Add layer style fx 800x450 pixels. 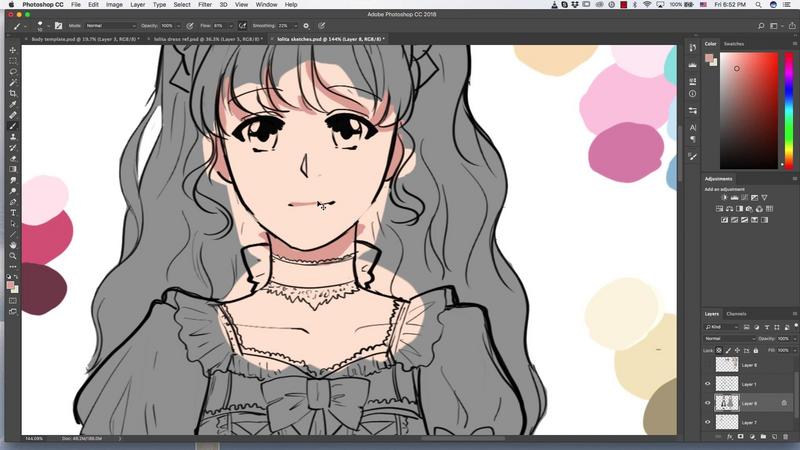730,437
